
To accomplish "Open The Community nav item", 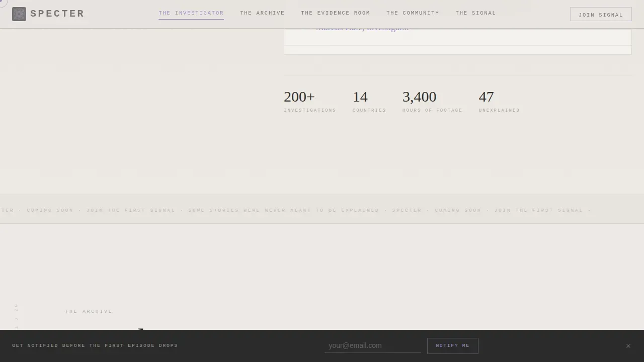I will click(x=413, y=13).
